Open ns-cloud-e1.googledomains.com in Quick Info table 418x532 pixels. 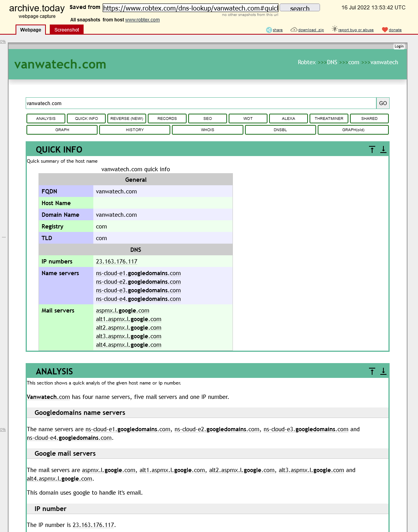pos(138,273)
